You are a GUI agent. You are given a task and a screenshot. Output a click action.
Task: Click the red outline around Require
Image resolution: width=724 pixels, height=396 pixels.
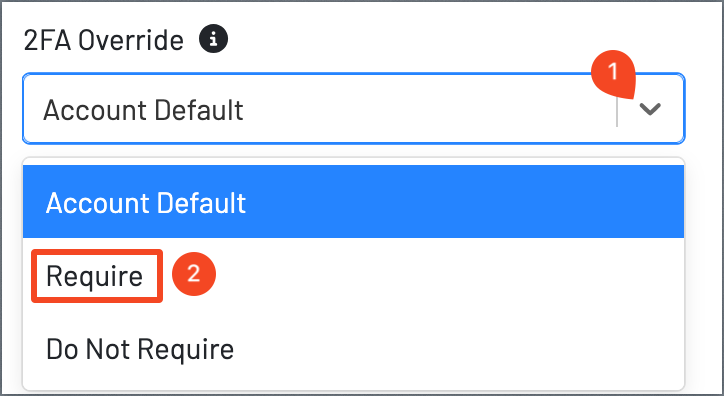[x=97, y=276]
